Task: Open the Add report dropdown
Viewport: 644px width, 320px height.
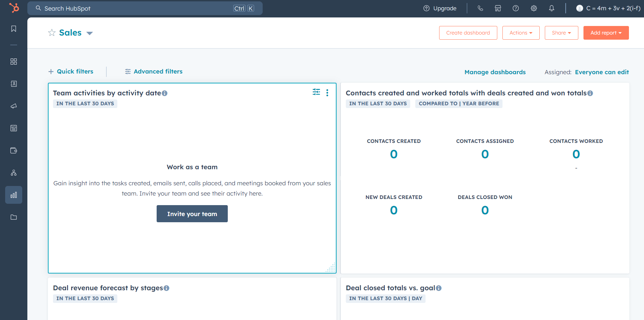Action: pos(606,33)
